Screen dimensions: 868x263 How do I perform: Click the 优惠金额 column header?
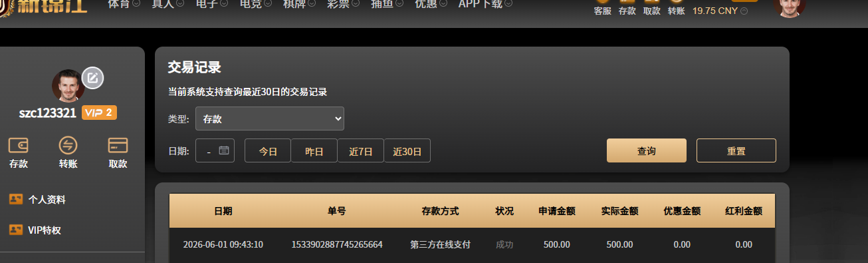click(682, 211)
